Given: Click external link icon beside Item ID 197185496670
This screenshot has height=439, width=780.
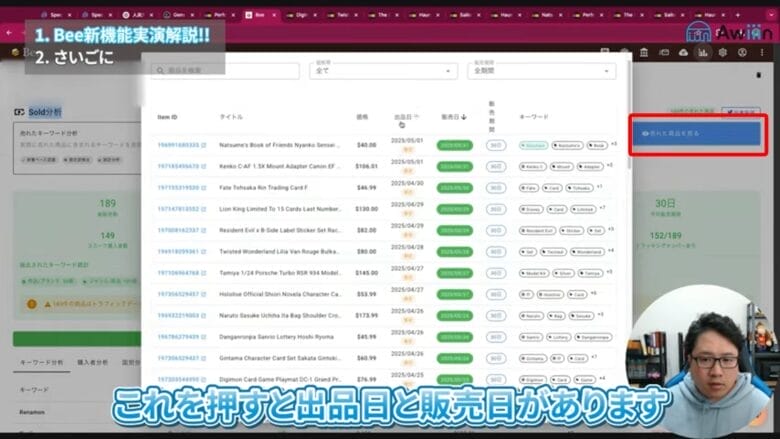Looking at the screenshot, I should click(203, 166).
